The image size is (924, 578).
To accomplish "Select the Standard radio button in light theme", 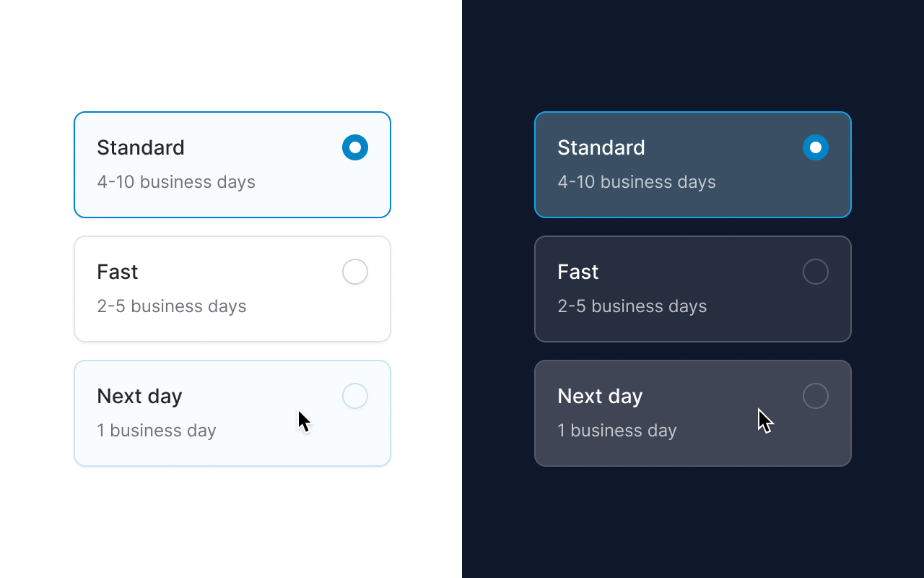I will tap(355, 147).
